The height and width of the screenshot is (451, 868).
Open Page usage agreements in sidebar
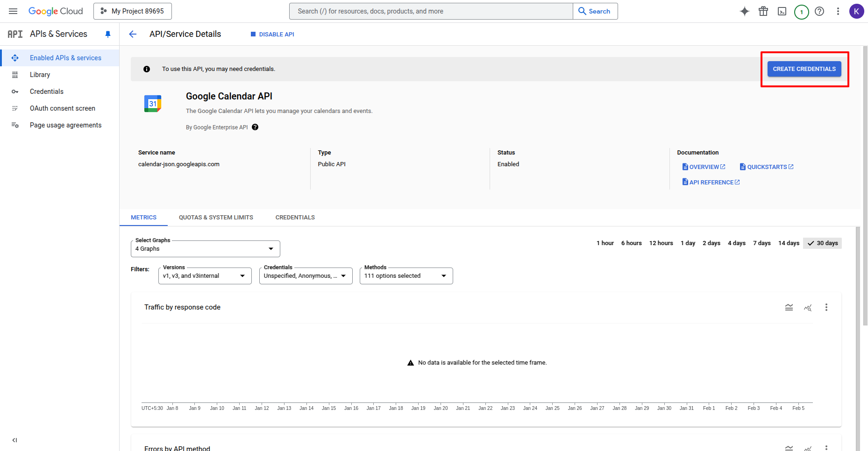[60, 125]
